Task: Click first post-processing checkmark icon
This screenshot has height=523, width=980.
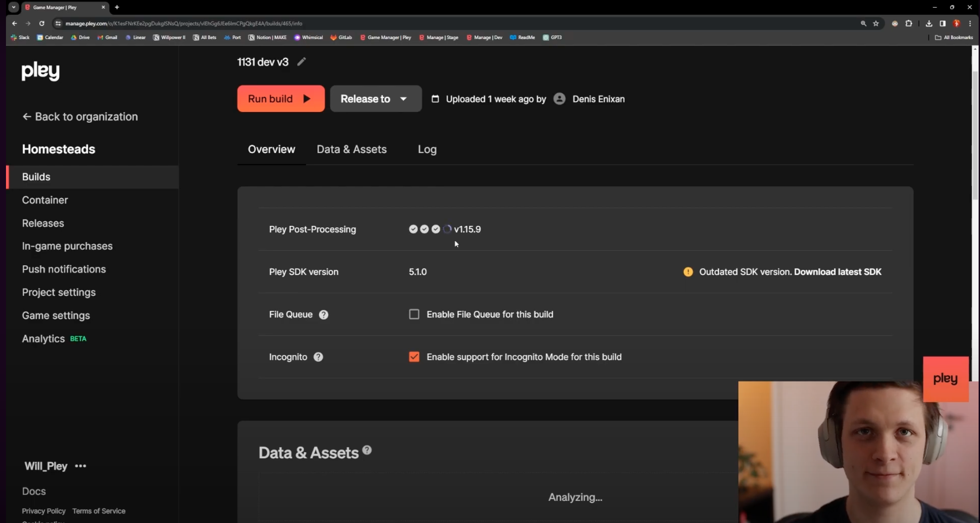Action: [413, 229]
